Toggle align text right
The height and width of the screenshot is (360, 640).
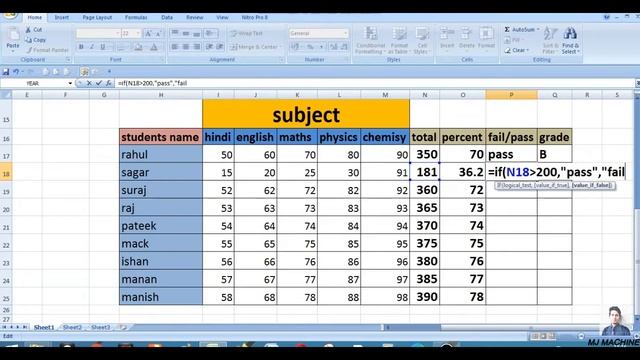tap(197, 47)
